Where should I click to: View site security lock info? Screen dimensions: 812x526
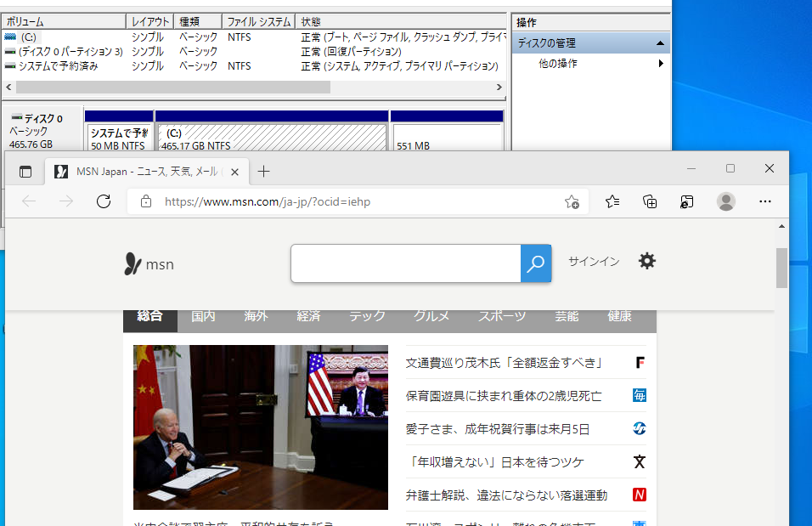point(146,201)
